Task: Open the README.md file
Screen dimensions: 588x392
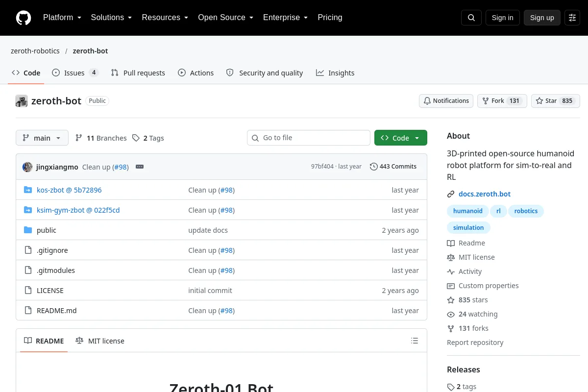Action: coord(57,311)
